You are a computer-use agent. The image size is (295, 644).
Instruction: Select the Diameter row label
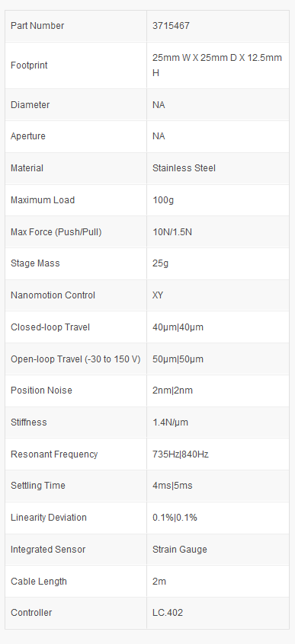pyautogui.click(x=30, y=105)
